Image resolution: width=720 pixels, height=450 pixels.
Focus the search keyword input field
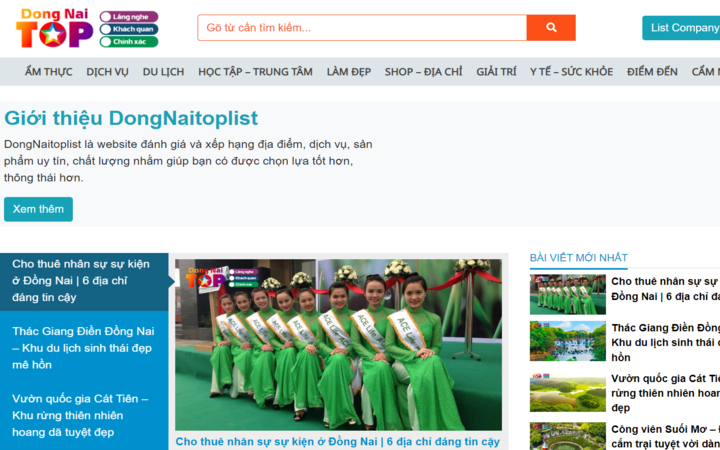[362, 28]
